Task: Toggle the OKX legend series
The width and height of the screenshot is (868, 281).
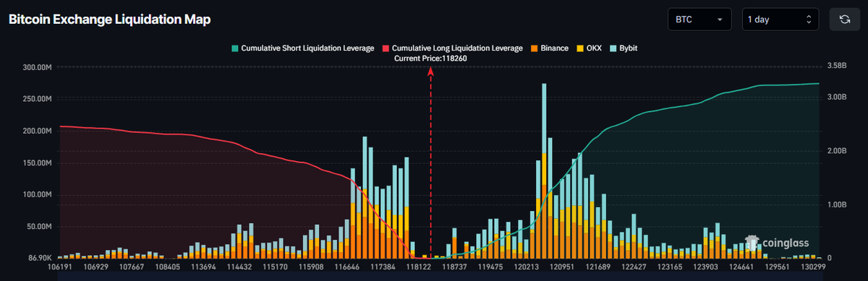Action: (590, 48)
